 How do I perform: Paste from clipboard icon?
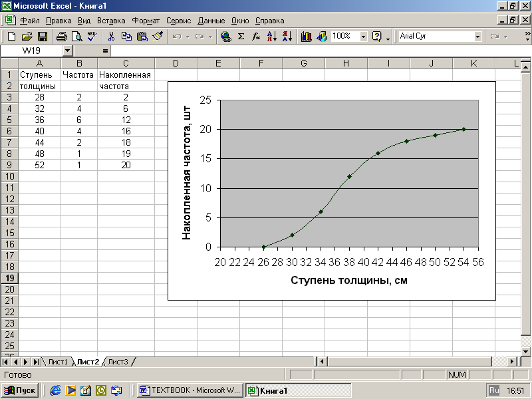(x=142, y=37)
